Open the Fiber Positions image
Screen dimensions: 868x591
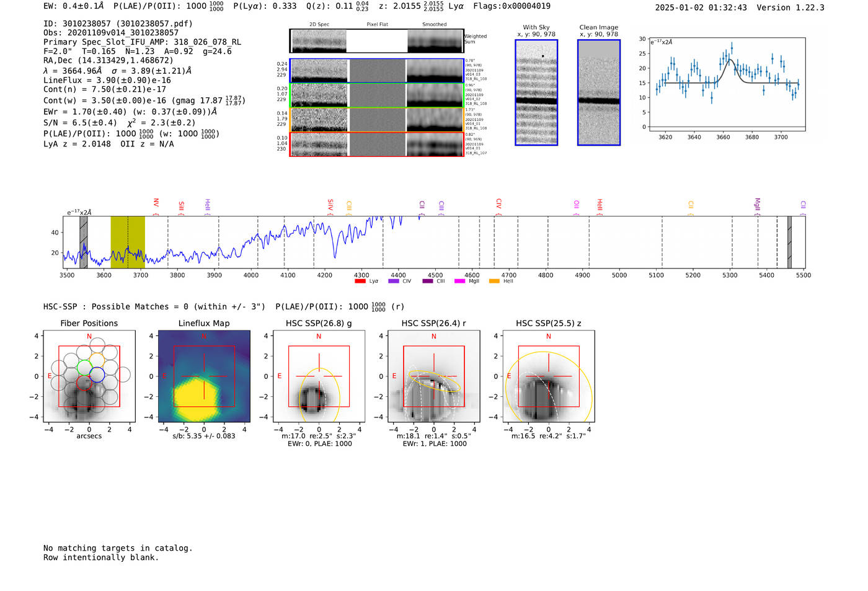pos(89,376)
